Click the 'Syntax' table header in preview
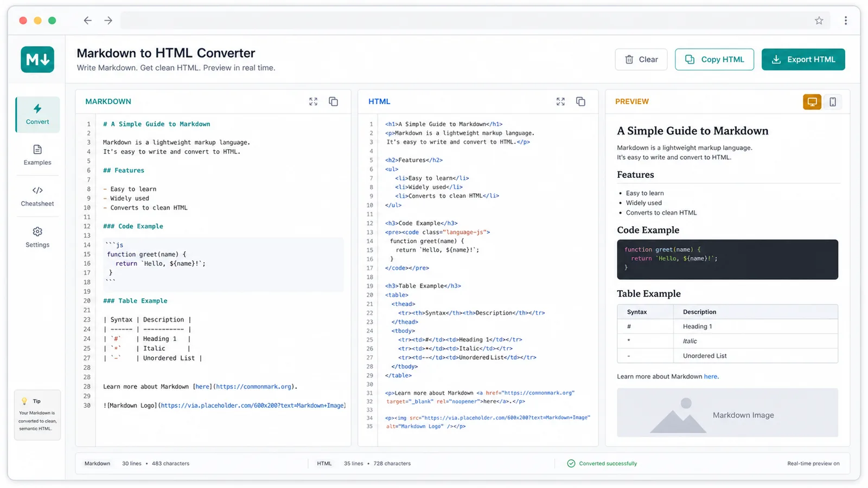 637,312
